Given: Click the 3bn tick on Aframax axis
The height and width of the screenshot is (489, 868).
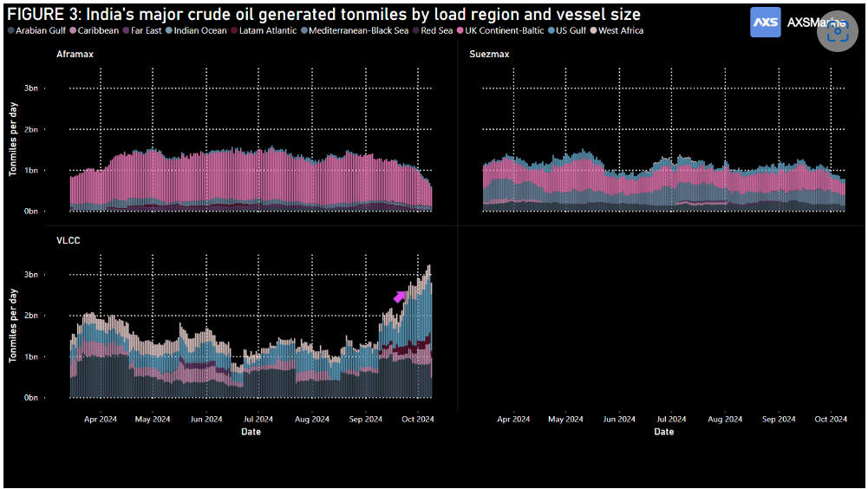Looking at the screenshot, I should pos(31,88).
